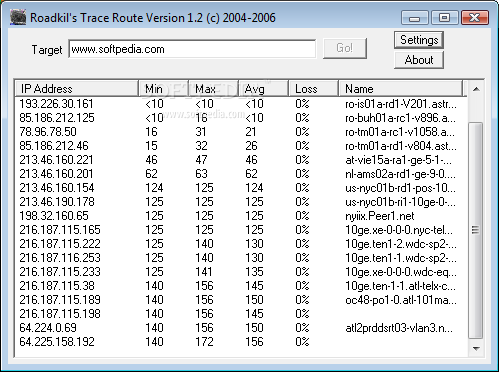The width and height of the screenshot is (499, 372).
Task: Click the name oc48-po1-0.atl-101ma...
Action: click(x=401, y=300)
